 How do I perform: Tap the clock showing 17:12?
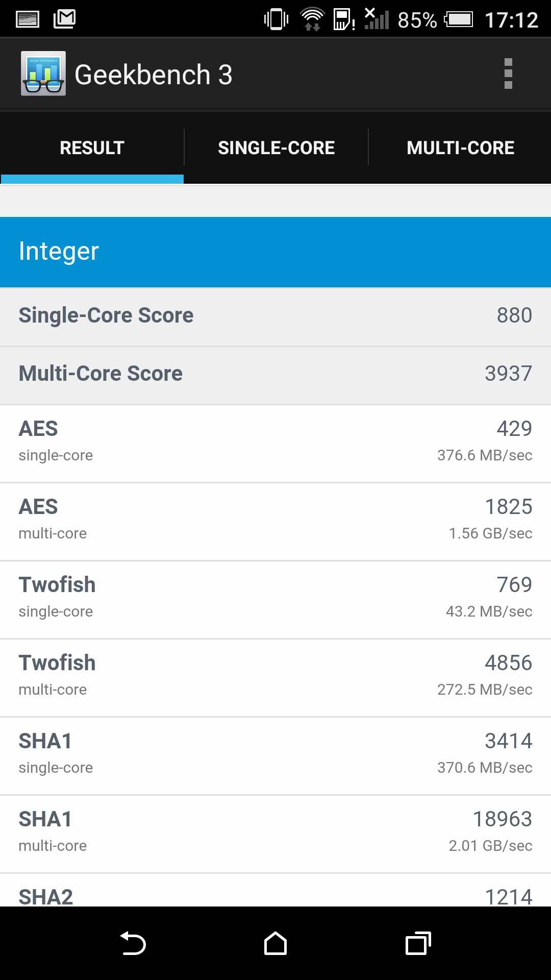coord(511,20)
